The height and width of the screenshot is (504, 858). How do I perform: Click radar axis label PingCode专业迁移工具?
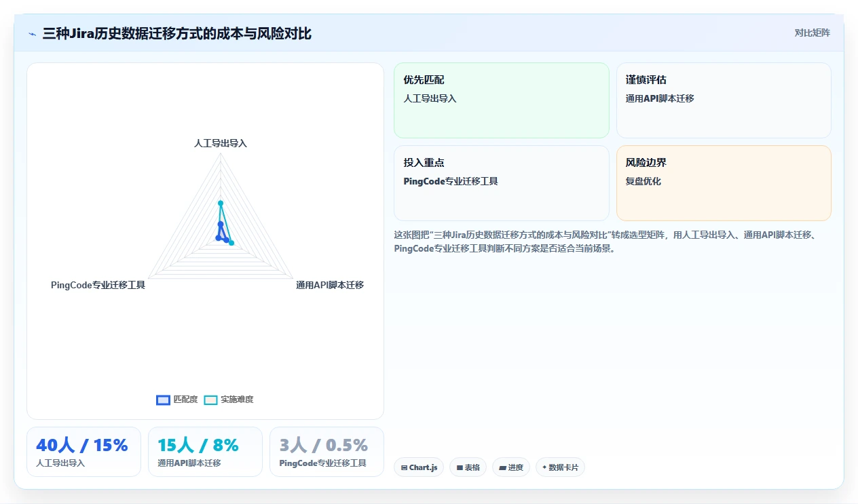pyautogui.click(x=98, y=285)
